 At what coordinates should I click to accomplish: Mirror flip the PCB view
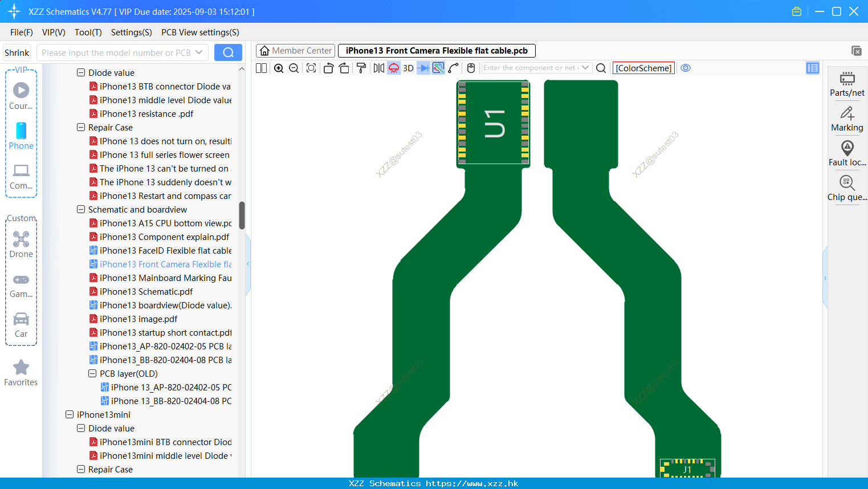[x=379, y=68]
